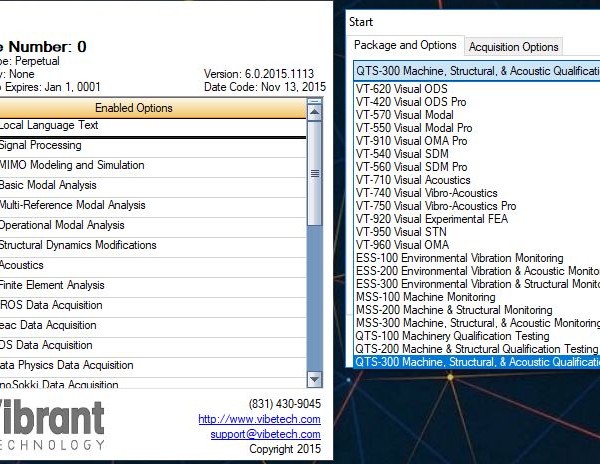Select ESS-100 Environmental Vibration Monitoring
The width and height of the screenshot is (600, 464).
[x=460, y=258]
